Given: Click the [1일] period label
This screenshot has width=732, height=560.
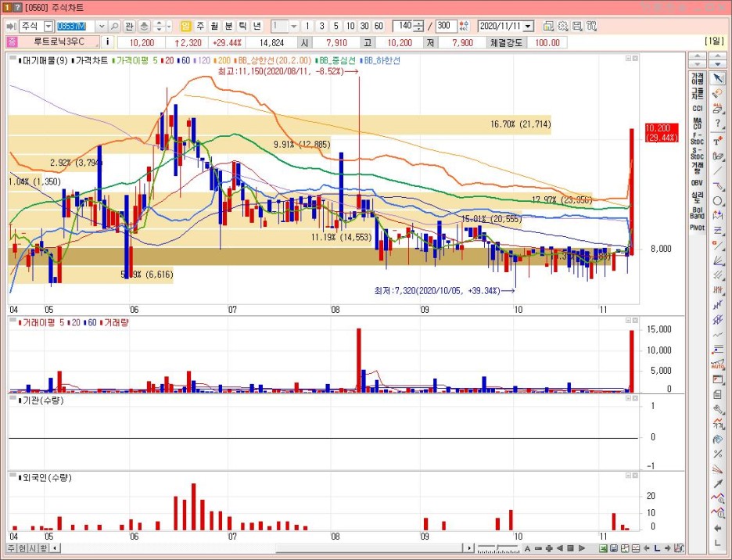Looking at the screenshot, I should pos(714,41).
